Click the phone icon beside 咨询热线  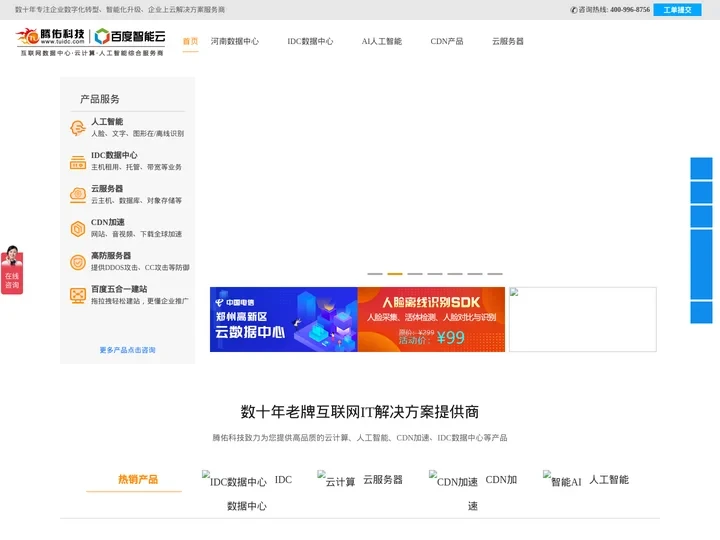pyautogui.click(x=574, y=10)
